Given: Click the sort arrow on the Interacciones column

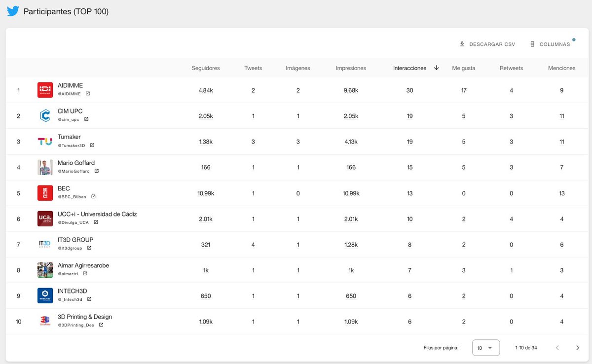Looking at the screenshot, I should 436,68.
